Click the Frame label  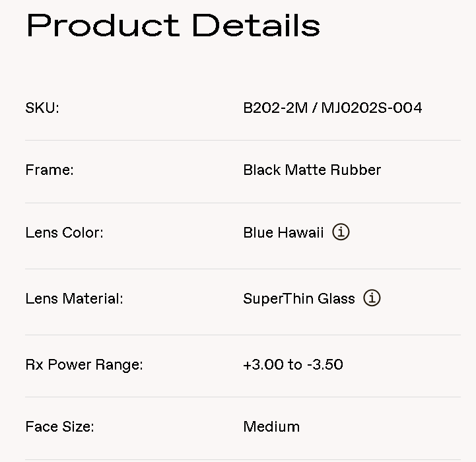(50, 170)
